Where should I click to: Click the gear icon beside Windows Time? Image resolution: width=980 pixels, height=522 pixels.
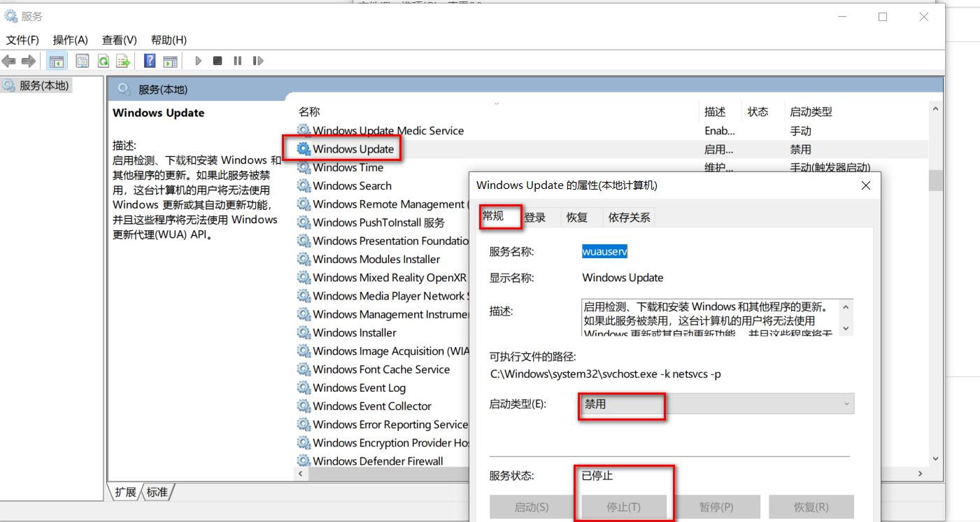[304, 167]
